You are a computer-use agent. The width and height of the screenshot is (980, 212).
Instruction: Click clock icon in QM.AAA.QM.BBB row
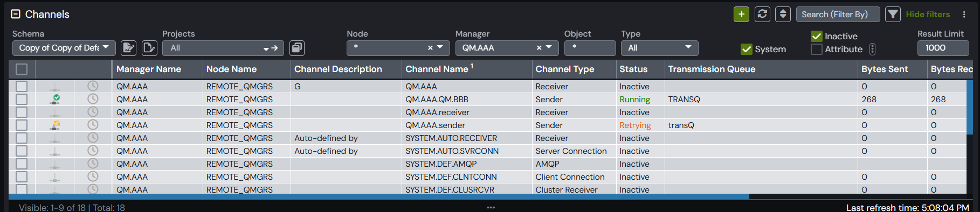pyautogui.click(x=93, y=99)
